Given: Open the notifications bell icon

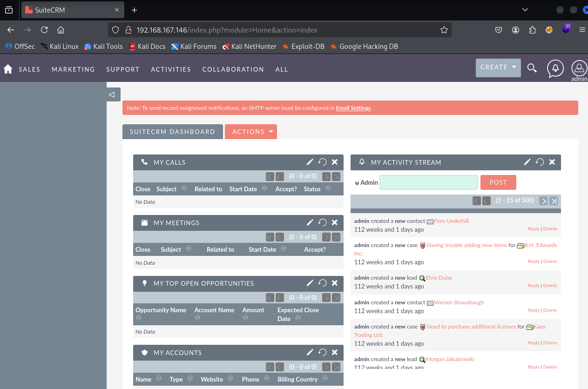Looking at the screenshot, I should (555, 68).
